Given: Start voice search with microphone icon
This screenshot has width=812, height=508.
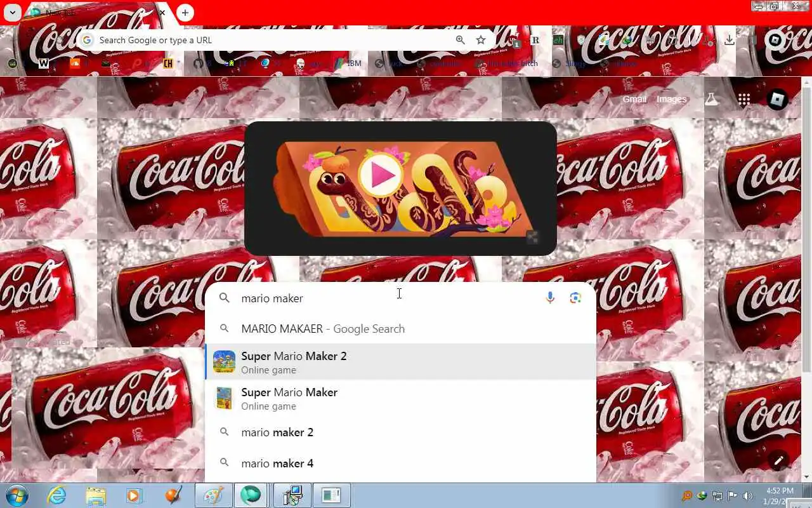Looking at the screenshot, I should coord(550,298).
